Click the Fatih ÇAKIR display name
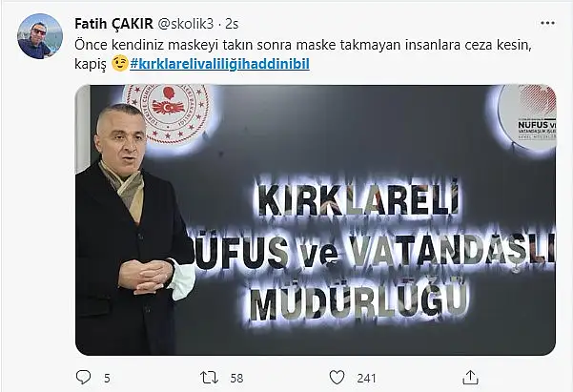This screenshot has height=392, width=573. click(114, 24)
